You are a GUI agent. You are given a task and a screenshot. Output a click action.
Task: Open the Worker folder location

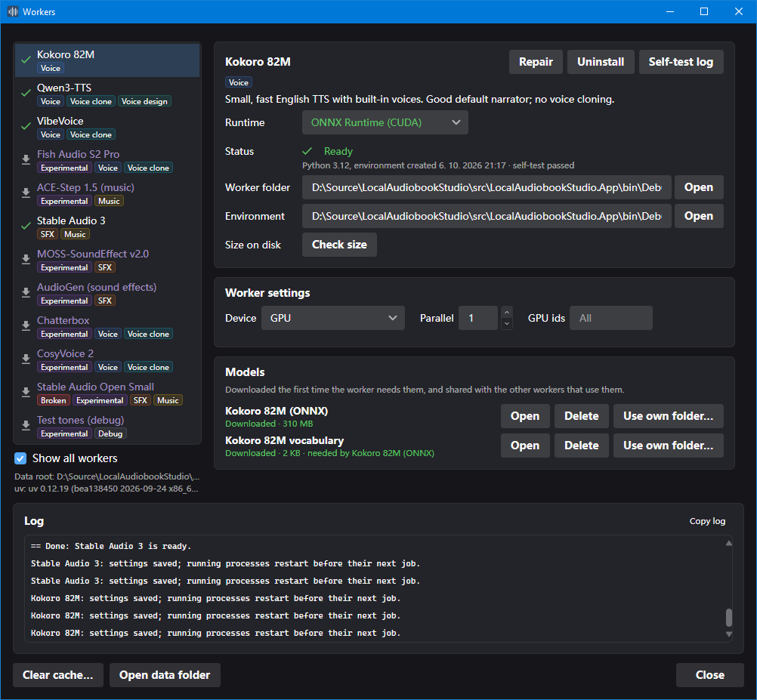(699, 187)
